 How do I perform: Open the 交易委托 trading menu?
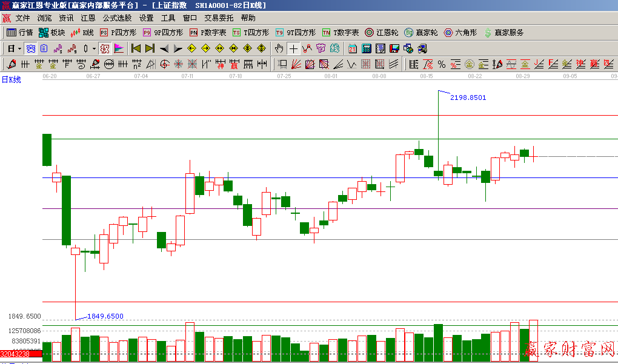point(218,18)
